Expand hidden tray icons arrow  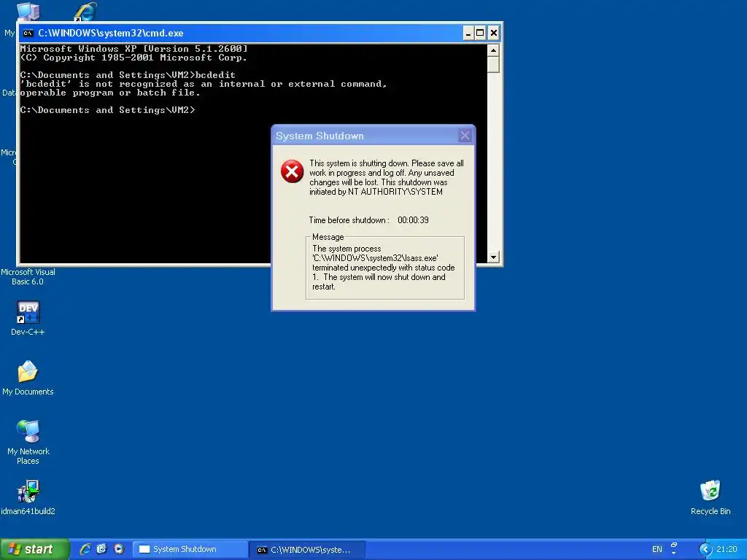click(x=705, y=549)
